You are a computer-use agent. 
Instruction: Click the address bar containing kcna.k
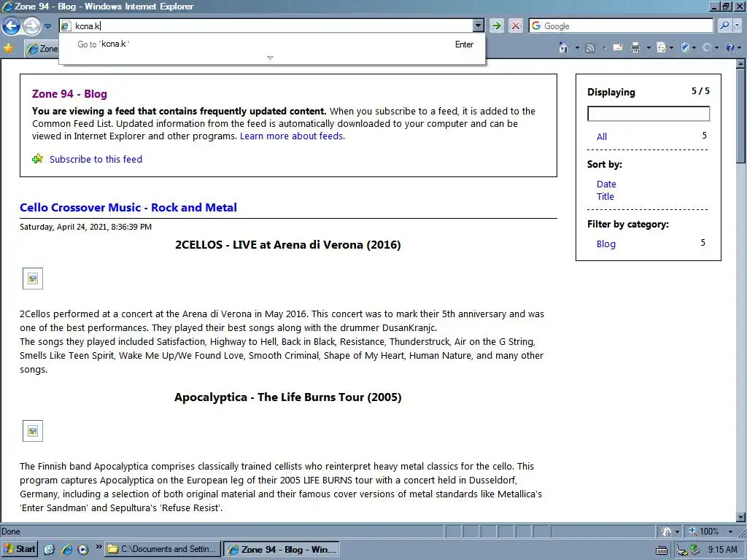click(267, 26)
